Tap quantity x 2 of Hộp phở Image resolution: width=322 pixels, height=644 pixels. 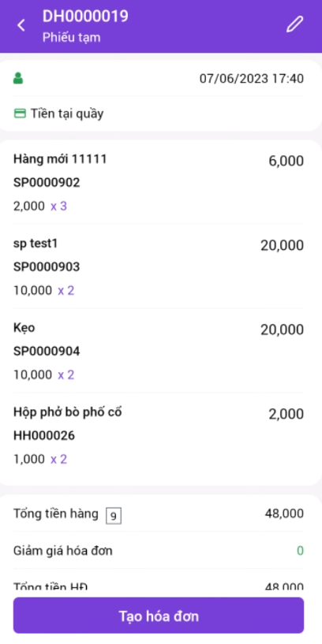pos(58,460)
